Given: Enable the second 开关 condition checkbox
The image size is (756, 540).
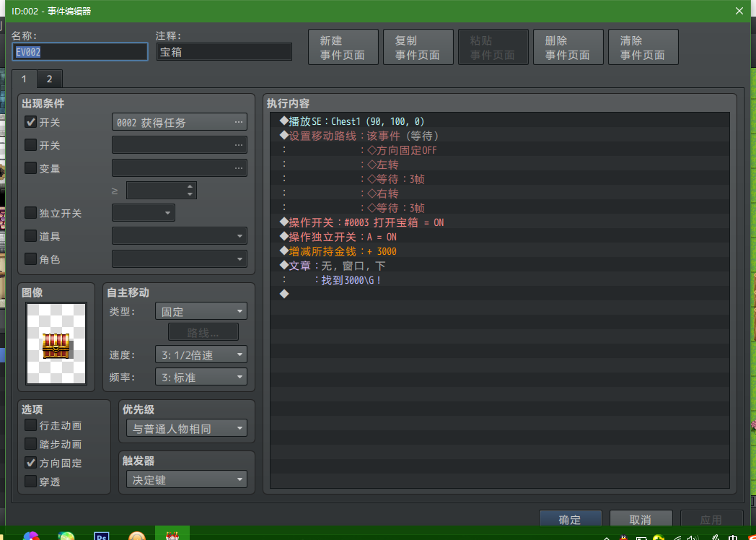Looking at the screenshot, I should point(31,145).
